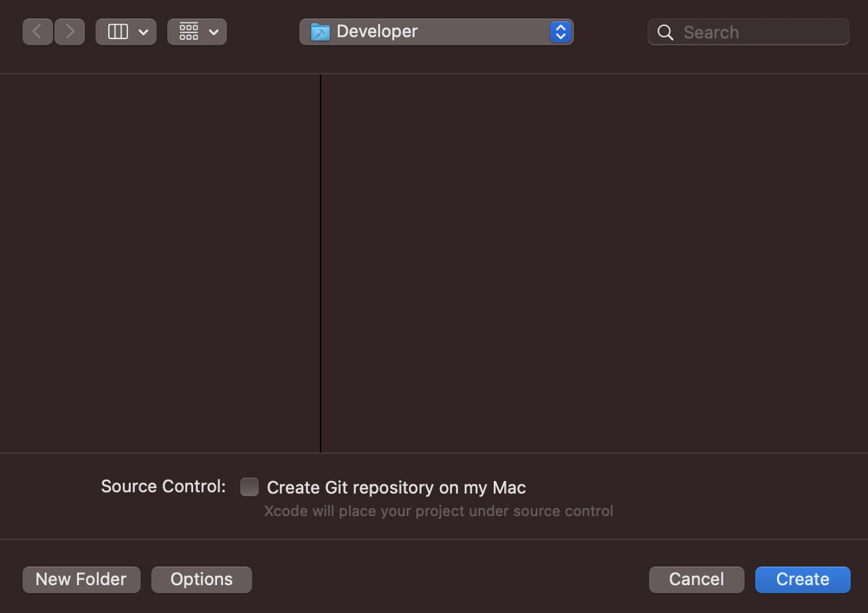Switch to the column view icon

click(118, 32)
